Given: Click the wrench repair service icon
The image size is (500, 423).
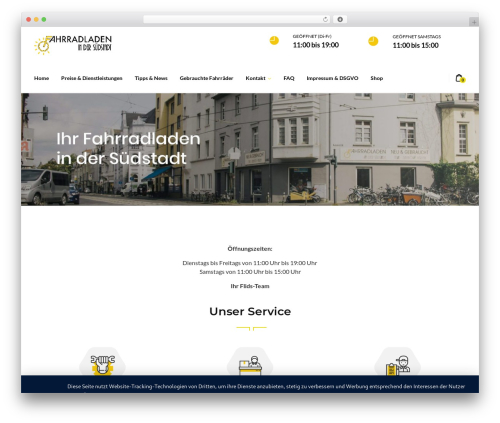Looking at the screenshot, I should click(103, 365).
